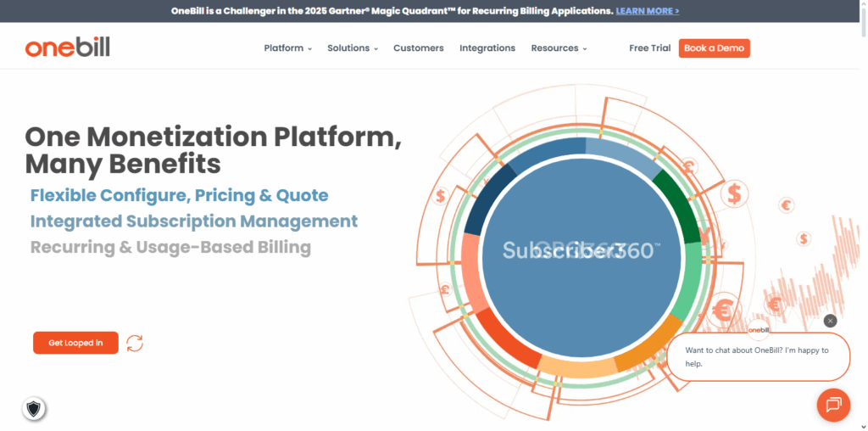The width and height of the screenshot is (868, 431).
Task: Expand the Platform dropdown menu
Action: pyautogui.click(x=288, y=48)
